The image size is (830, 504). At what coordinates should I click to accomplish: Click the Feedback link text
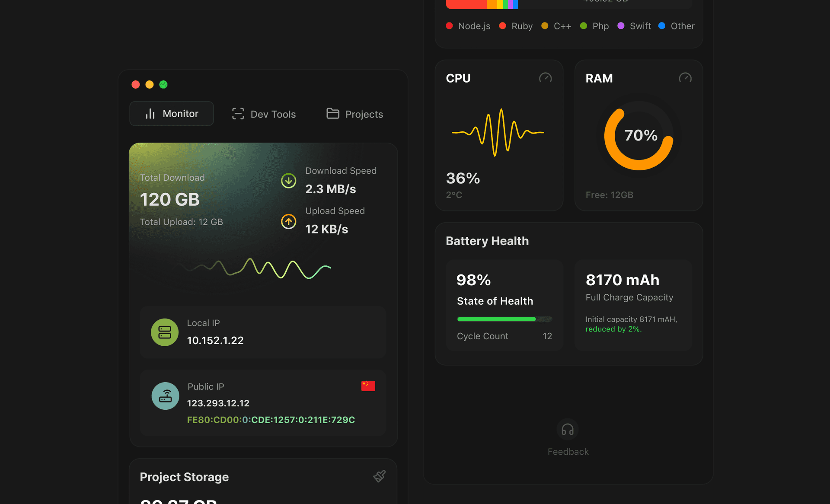pos(568,452)
